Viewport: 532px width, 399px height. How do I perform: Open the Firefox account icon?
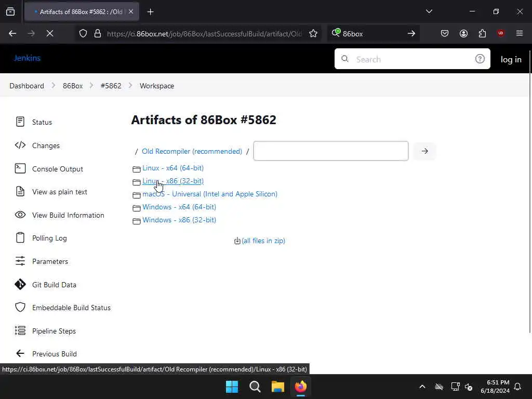[463, 33]
